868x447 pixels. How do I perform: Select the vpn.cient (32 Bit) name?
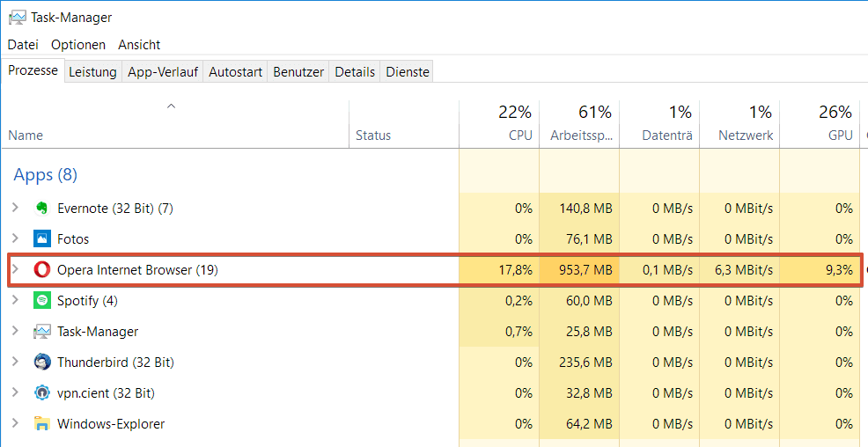(x=106, y=393)
